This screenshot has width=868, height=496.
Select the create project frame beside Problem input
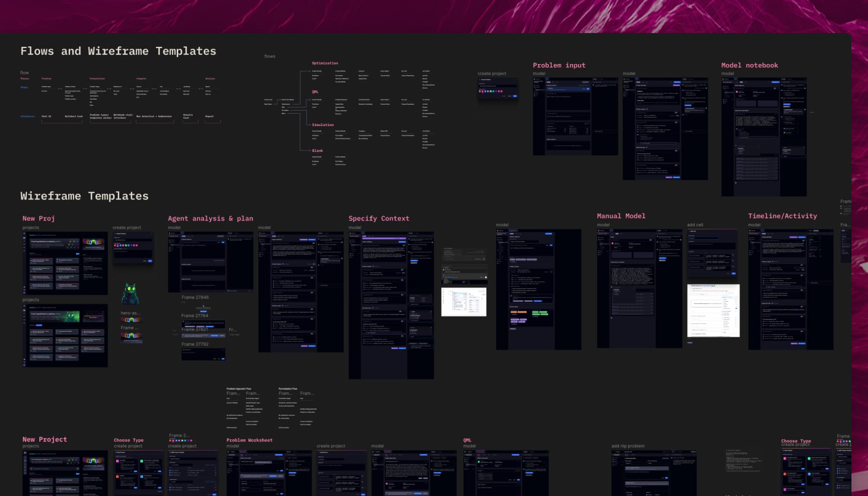coord(498,88)
